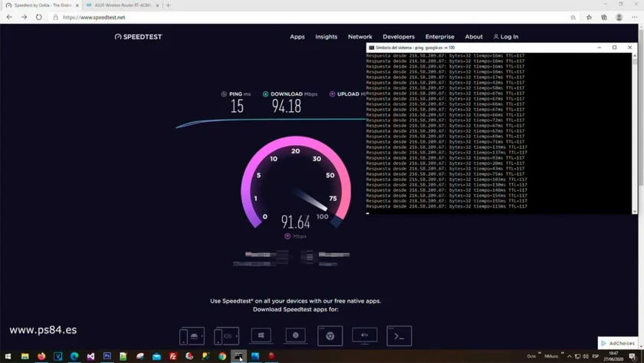Expand the Ocio taskbar toolbar
Screen dimensions: 644x363
(x=539, y=353)
